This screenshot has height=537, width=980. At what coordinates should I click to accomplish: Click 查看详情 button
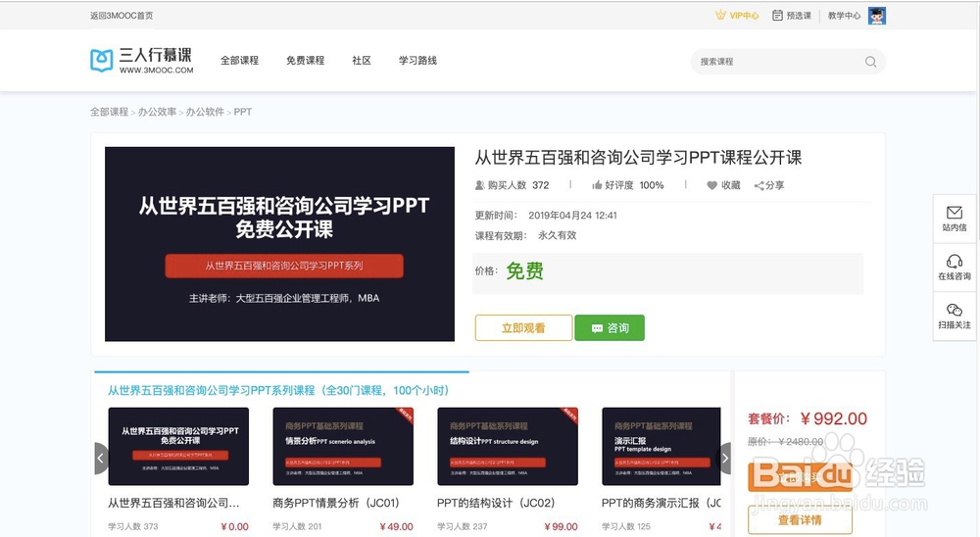pyautogui.click(x=800, y=519)
